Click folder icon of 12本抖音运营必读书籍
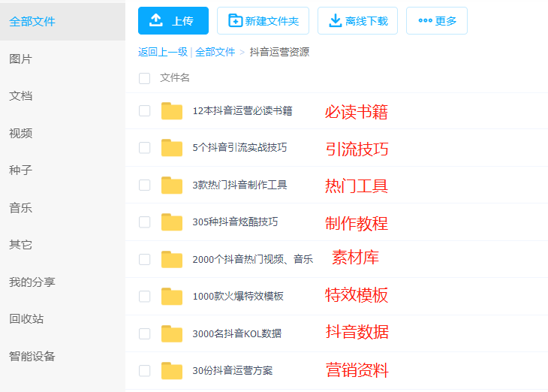The height and width of the screenshot is (392, 548). tap(172, 111)
